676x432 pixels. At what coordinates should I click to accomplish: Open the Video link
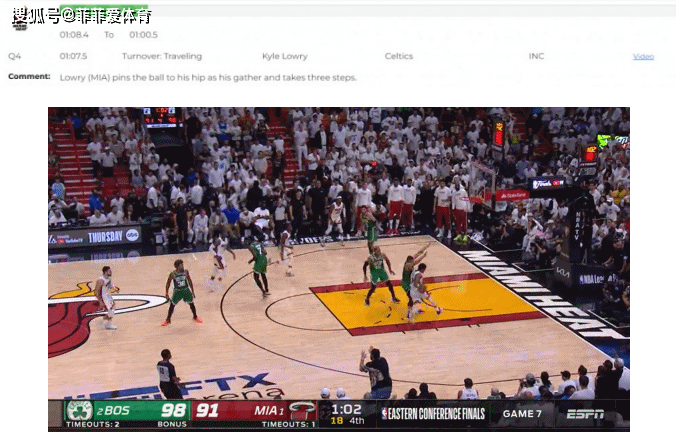click(x=643, y=56)
